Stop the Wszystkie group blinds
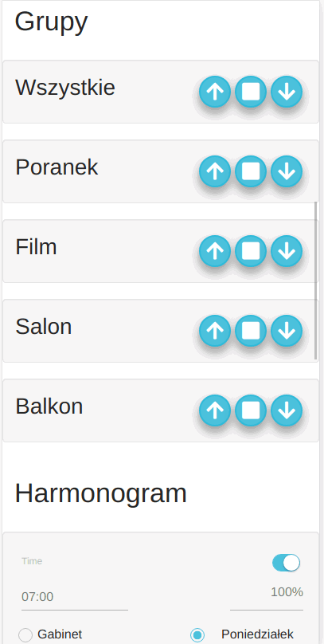324x644 pixels. [x=251, y=92]
